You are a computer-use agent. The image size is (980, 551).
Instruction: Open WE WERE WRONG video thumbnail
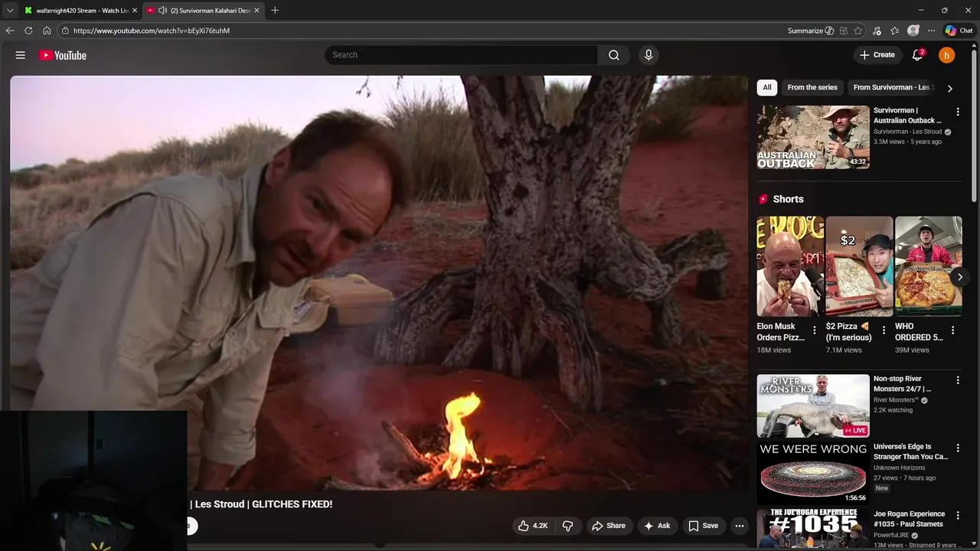[x=813, y=473]
